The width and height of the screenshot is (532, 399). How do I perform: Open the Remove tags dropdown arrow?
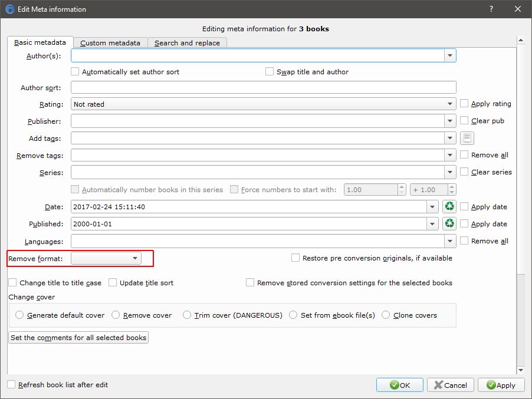click(x=450, y=155)
